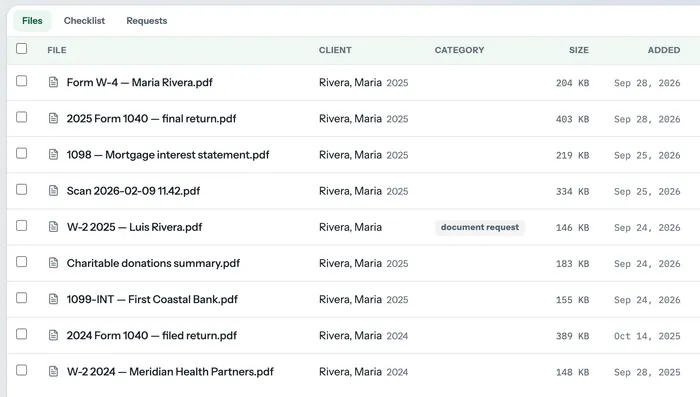Screen dimensions: 700x397
Task: Open W-2 2024 — Meridian Health Partners.pdf
Action: [170, 372]
